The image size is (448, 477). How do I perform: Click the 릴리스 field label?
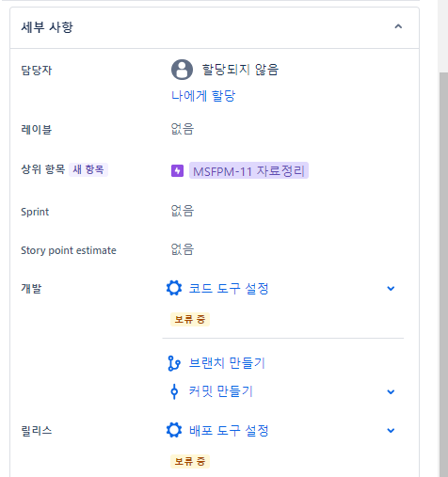coord(37,431)
